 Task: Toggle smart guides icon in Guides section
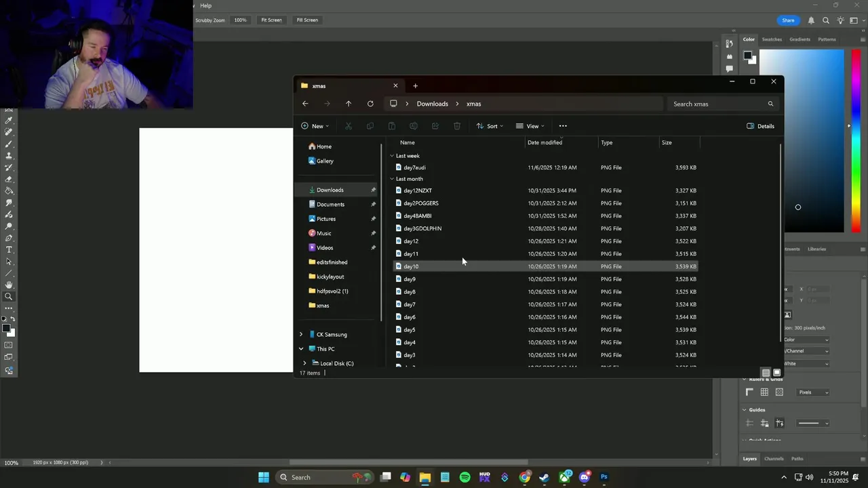point(779,423)
